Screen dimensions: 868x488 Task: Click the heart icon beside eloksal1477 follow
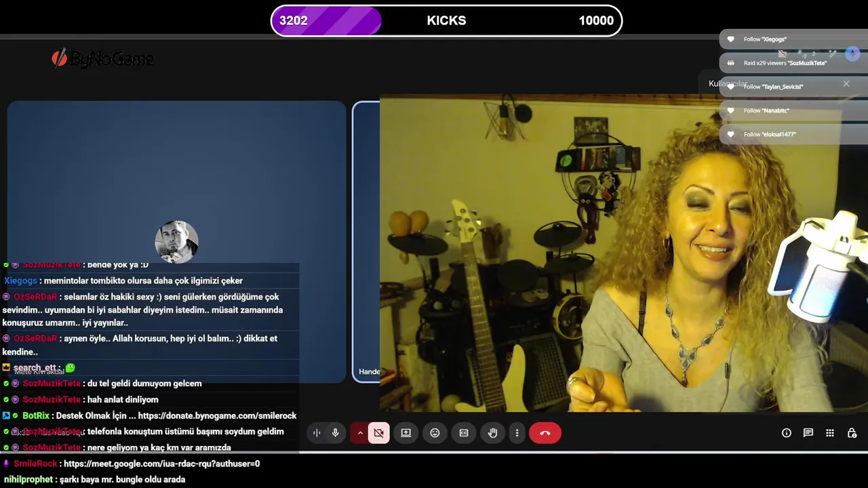[730, 134]
